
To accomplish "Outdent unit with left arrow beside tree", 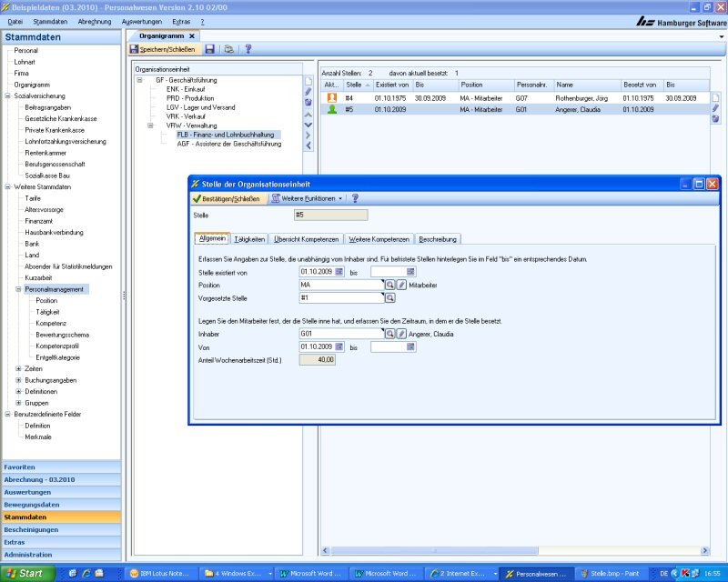I will pos(308,145).
